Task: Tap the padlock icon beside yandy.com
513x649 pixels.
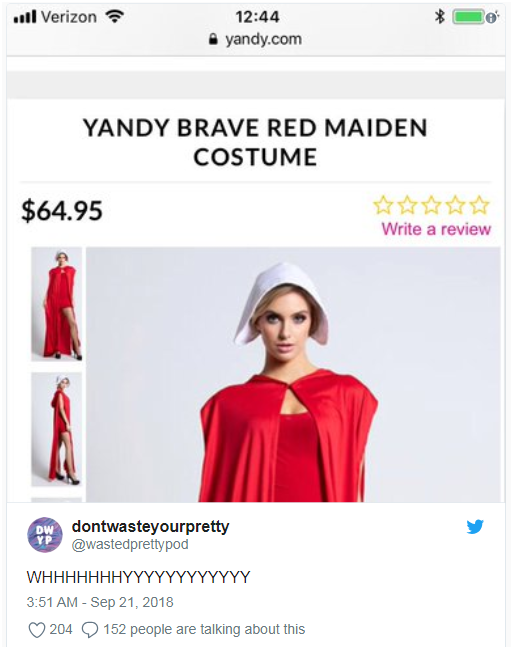Action: pos(213,39)
